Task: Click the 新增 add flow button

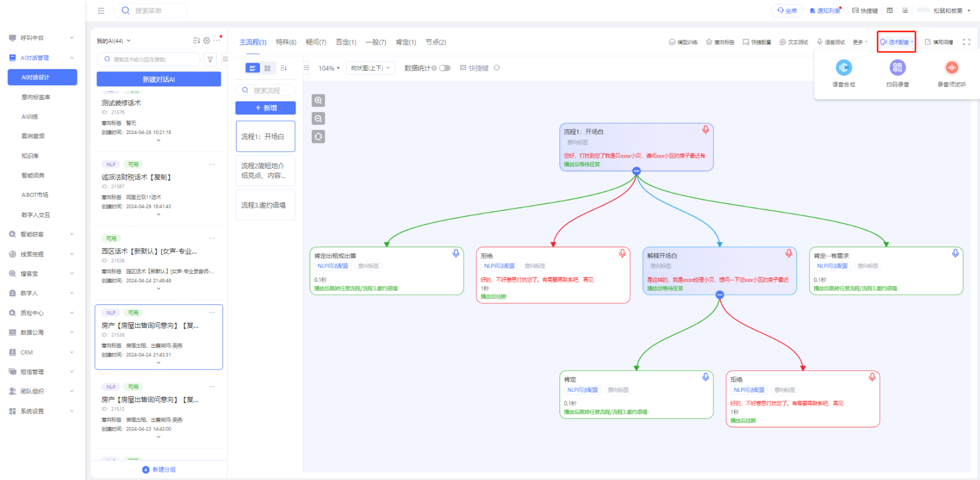Action: click(x=265, y=108)
